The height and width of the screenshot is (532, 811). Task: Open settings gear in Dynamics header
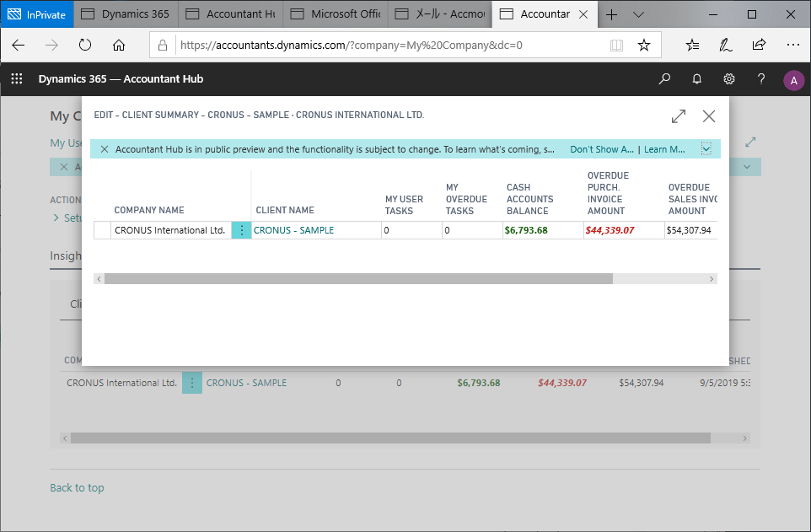pyautogui.click(x=728, y=78)
